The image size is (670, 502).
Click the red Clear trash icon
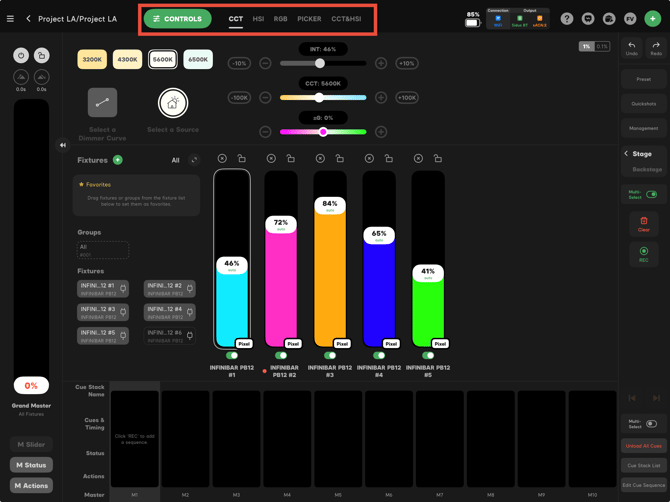[644, 221]
